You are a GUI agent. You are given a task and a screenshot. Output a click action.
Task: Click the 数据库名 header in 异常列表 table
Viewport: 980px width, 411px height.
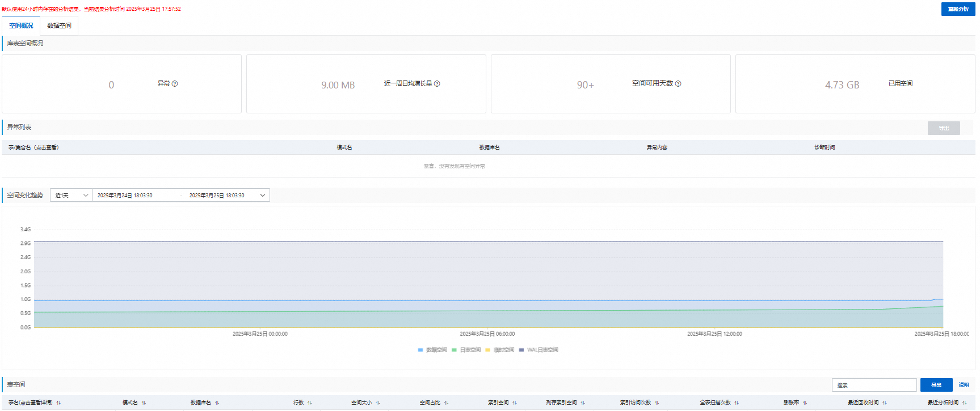[489, 147]
